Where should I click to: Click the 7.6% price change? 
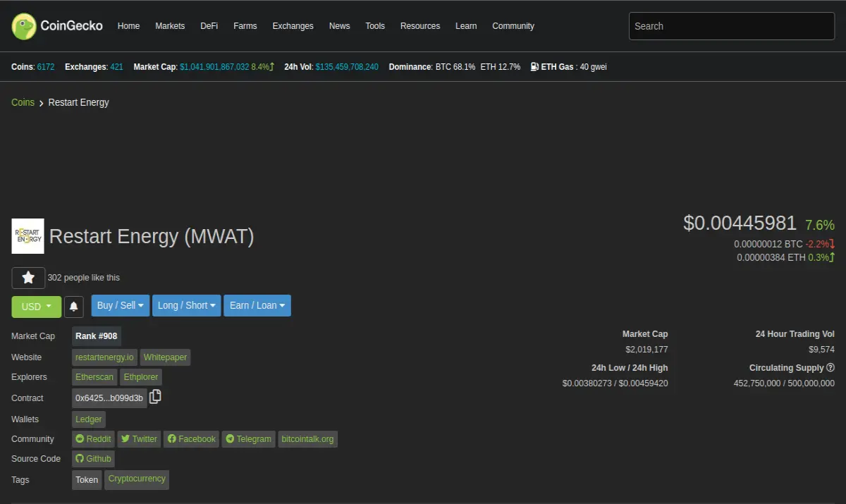tap(820, 225)
